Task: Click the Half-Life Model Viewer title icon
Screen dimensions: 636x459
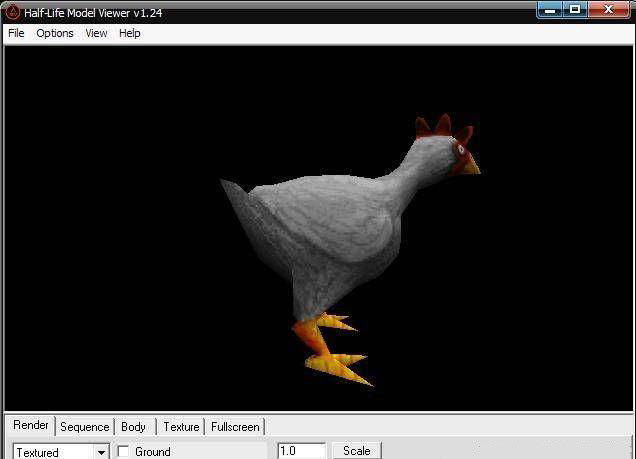Action: tap(13, 12)
